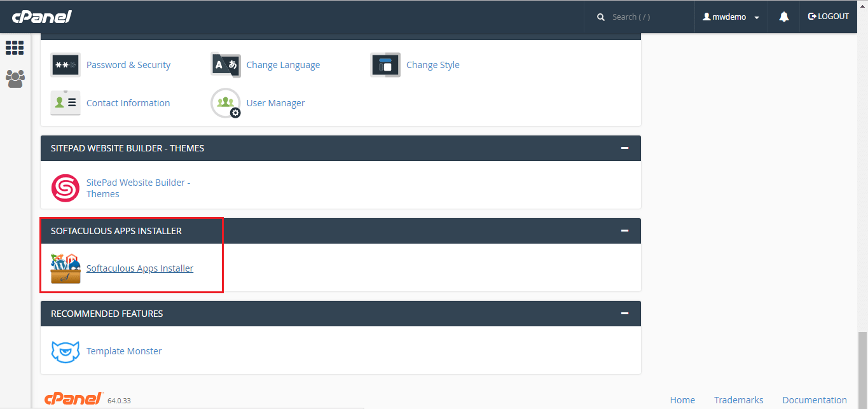Open Change Language link
The height and width of the screenshot is (409, 868).
[x=283, y=65]
